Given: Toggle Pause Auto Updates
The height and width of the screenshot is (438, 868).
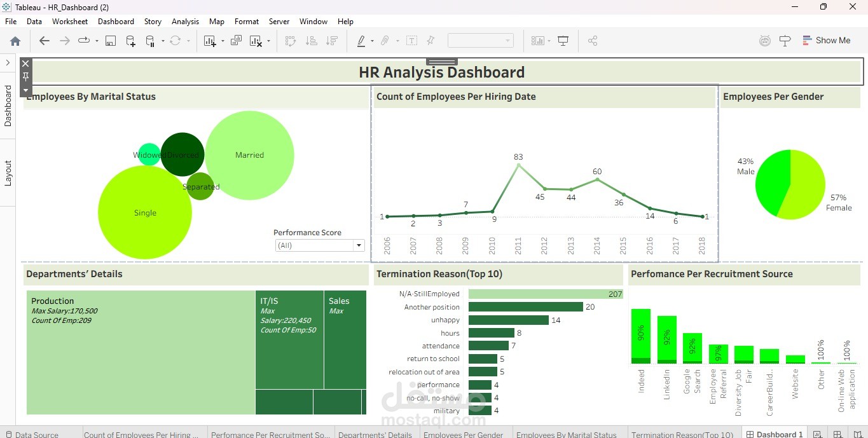Looking at the screenshot, I should (x=151, y=40).
